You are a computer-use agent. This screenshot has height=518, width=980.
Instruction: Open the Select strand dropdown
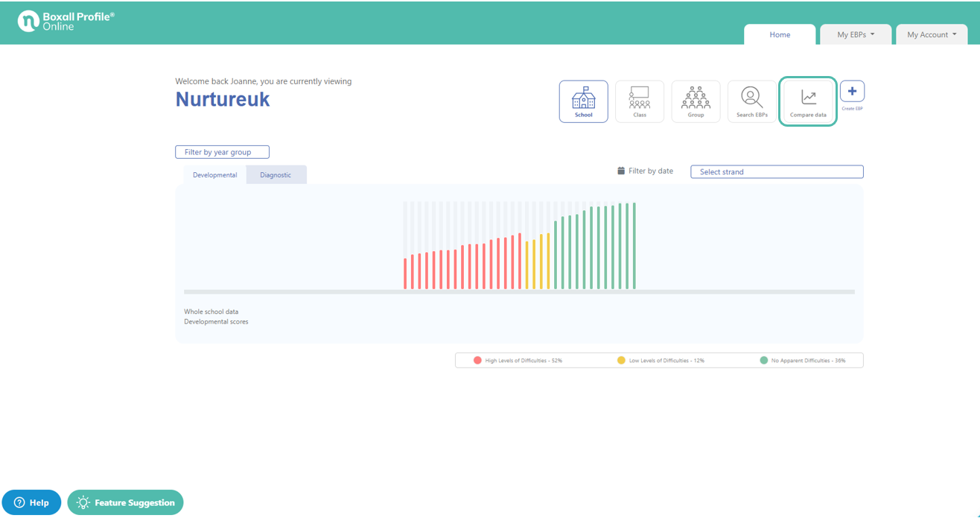[776, 172]
